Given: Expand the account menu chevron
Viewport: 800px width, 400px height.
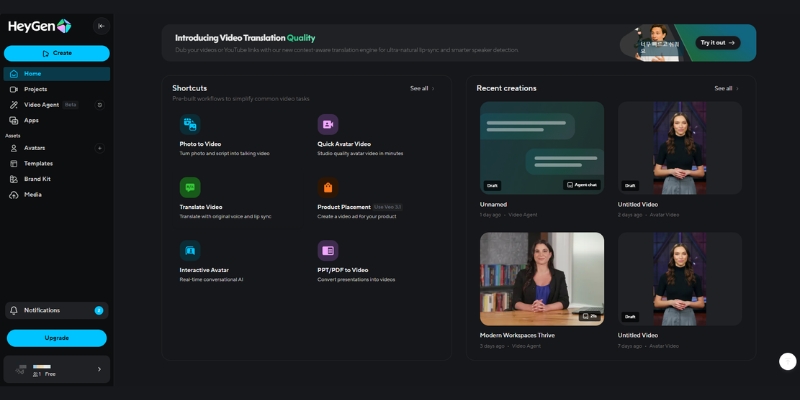Looking at the screenshot, I should pyautogui.click(x=99, y=369).
